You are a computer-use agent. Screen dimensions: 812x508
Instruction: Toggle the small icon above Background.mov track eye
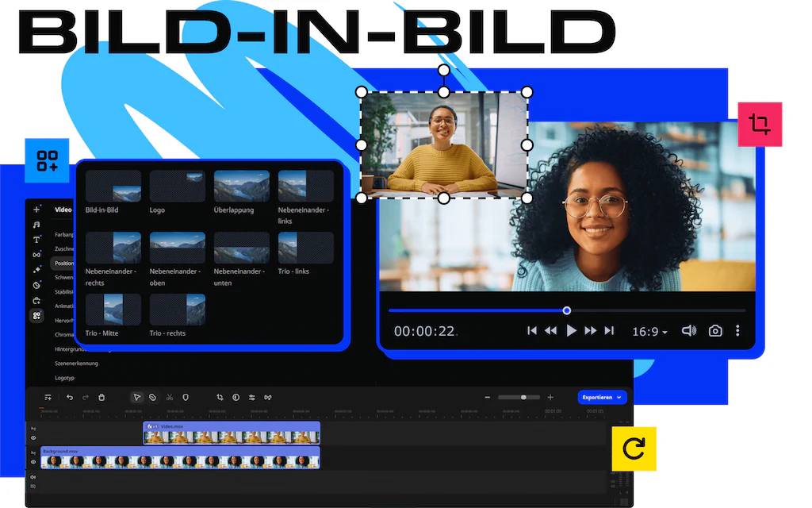click(x=33, y=453)
